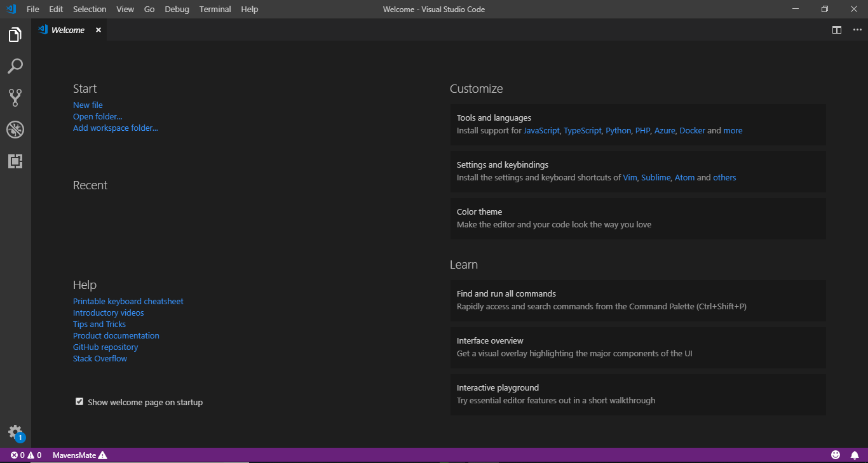Open the Stack Overflow link
Image resolution: width=868 pixels, height=463 pixels.
click(100, 358)
